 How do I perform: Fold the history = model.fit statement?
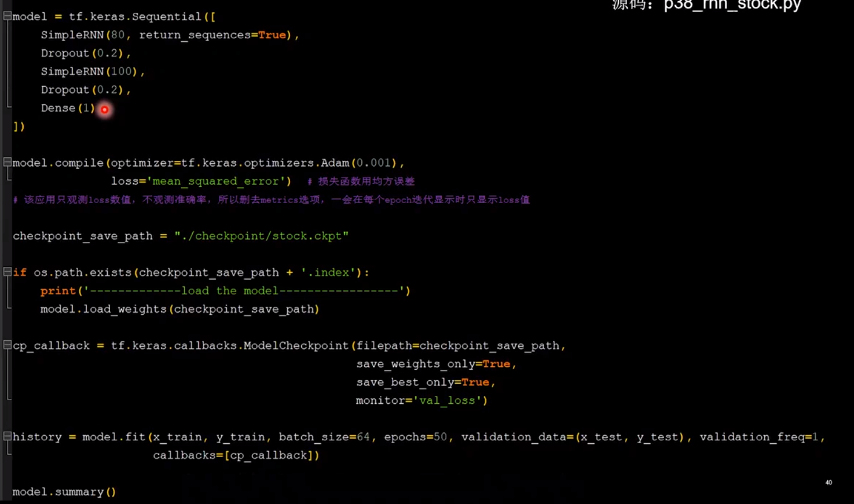pyautogui.click(x=8, y=437)
